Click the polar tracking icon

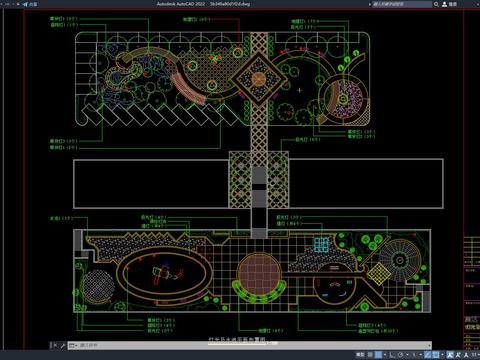click(x=401, y=355)
